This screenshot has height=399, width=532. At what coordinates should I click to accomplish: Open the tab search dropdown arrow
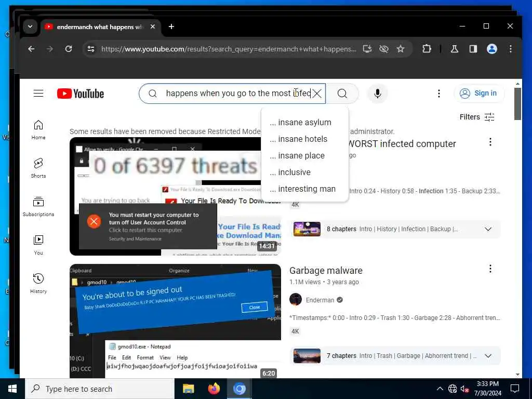30,26
